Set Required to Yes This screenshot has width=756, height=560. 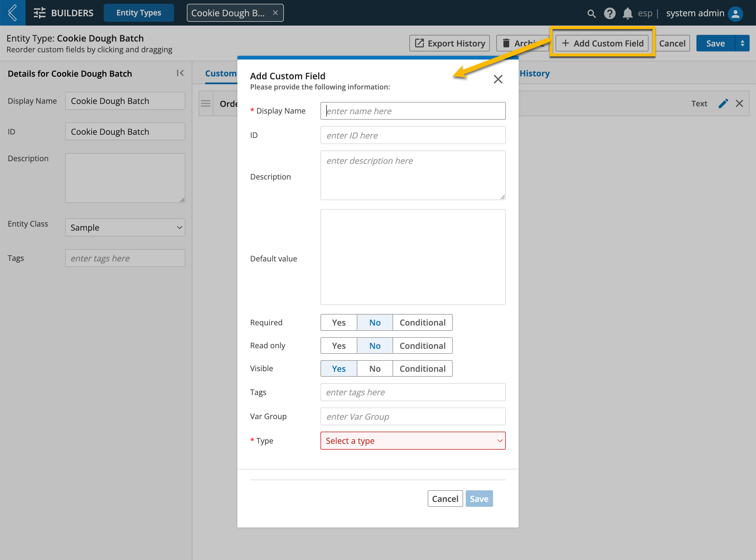[x=339, y=322]
